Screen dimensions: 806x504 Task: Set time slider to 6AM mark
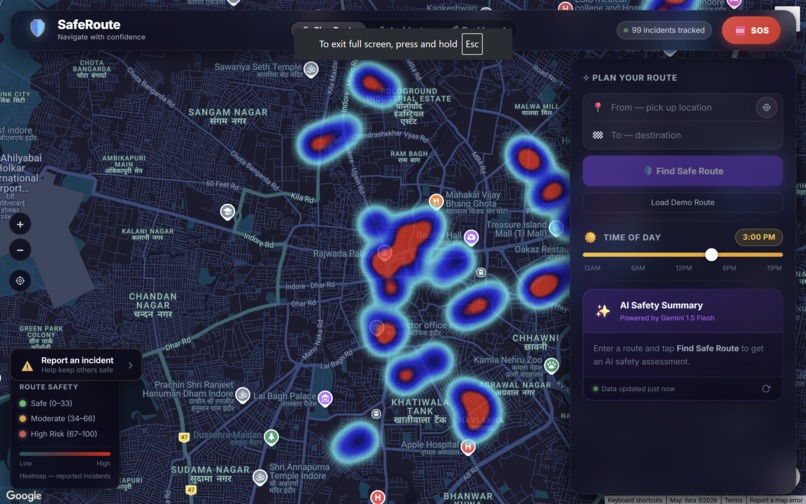click(638, 268)
